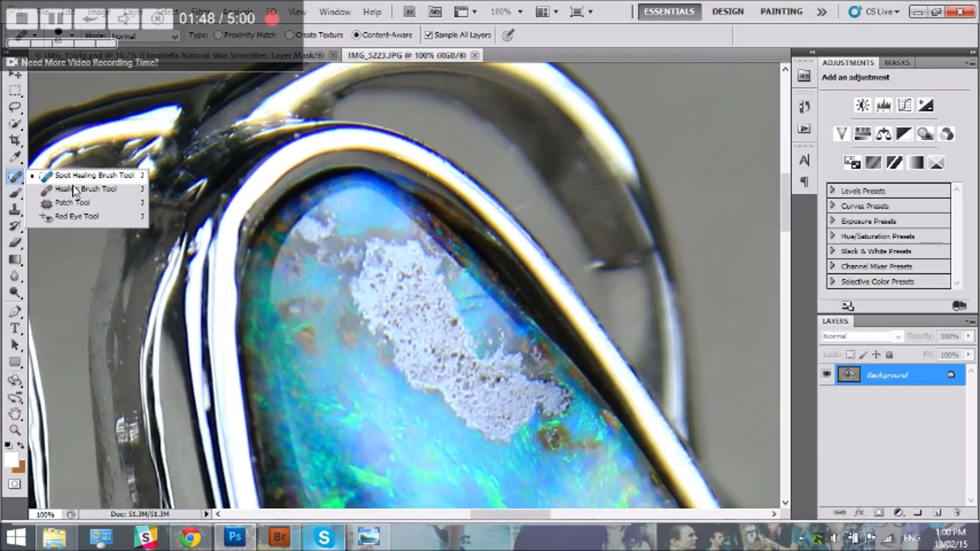This screenshot has height=551, width=980.
Task: Uncheck Sample All Layers checkbox
Action: point(428,35)
